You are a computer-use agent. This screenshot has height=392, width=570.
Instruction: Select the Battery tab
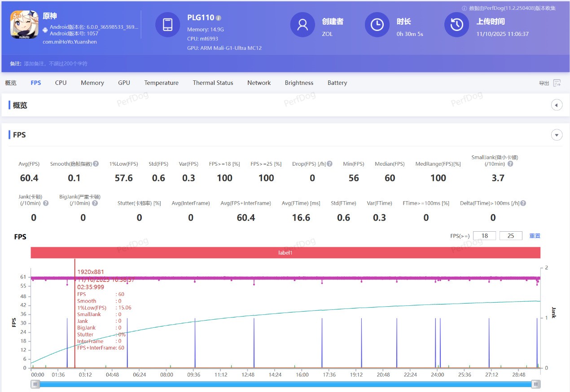(x=337, y=83)
